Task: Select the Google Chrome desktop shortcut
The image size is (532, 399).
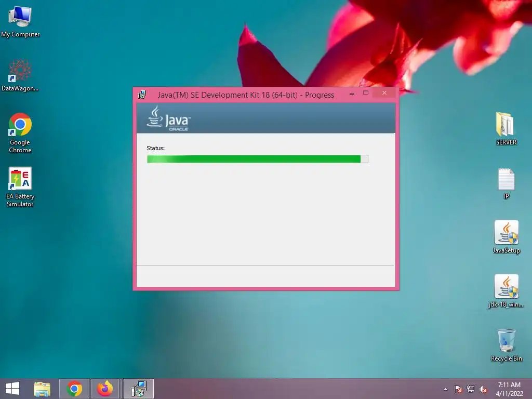Action: [x=20, y=132]
